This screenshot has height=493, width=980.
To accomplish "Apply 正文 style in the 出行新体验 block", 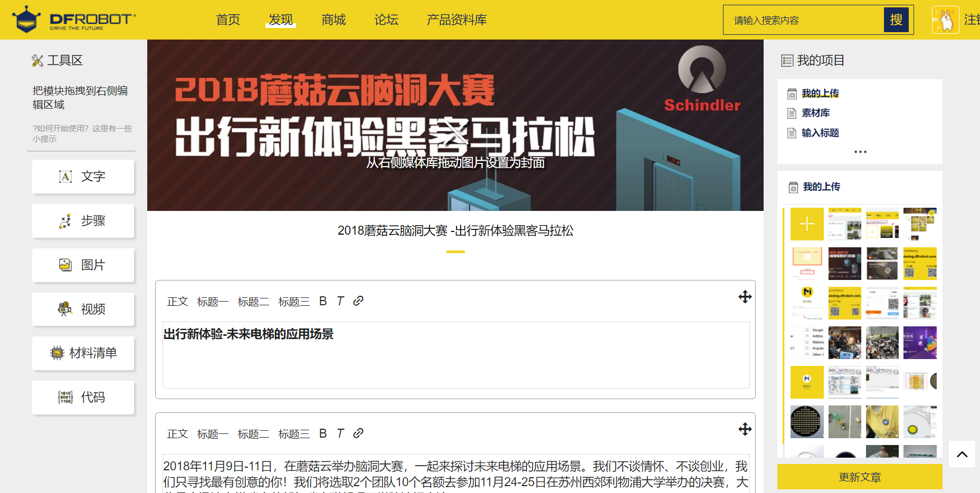I will click(x=177, y=302).
